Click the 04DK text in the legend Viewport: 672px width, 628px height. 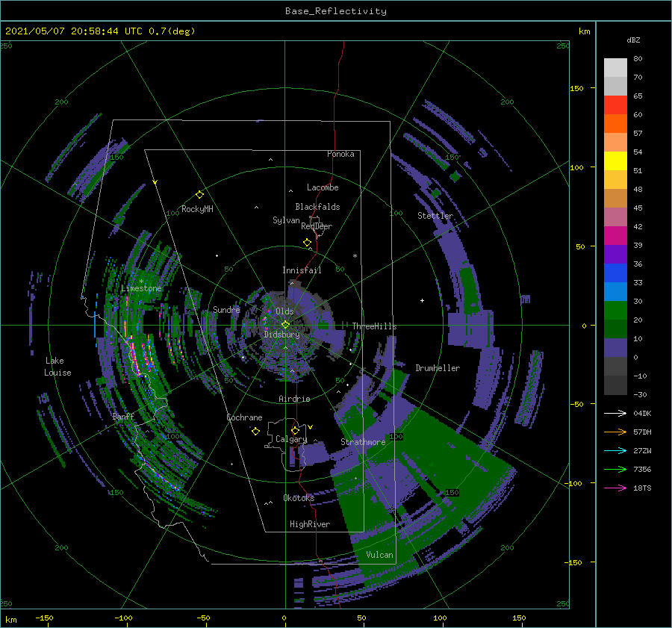click(x=642, y=413)
